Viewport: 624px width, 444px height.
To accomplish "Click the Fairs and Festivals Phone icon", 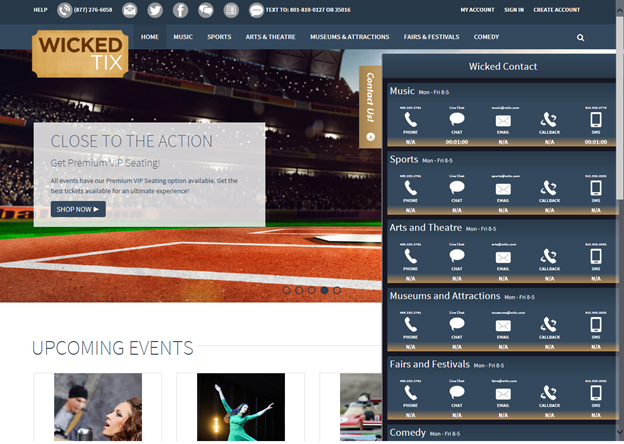I will point(410,393).
